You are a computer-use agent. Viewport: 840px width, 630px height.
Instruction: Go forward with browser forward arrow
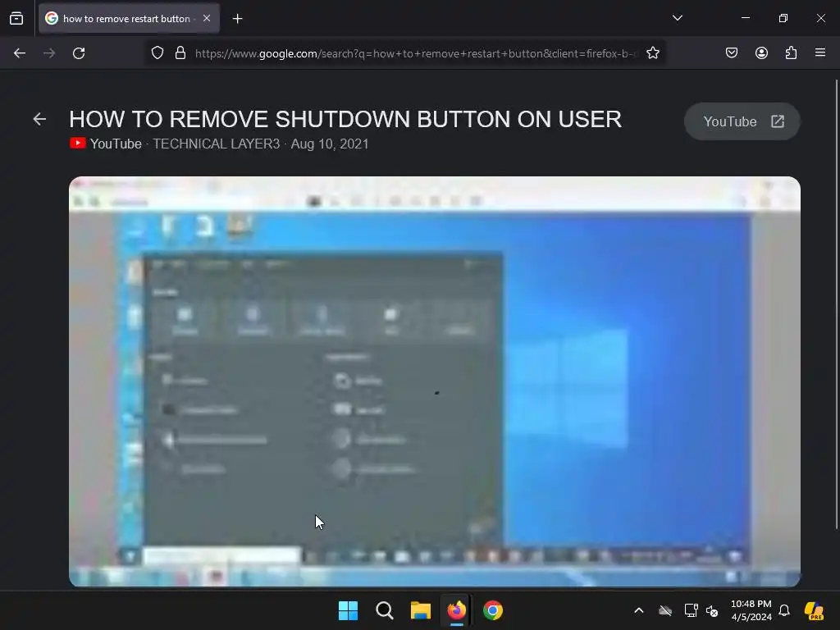coord(49,53)
